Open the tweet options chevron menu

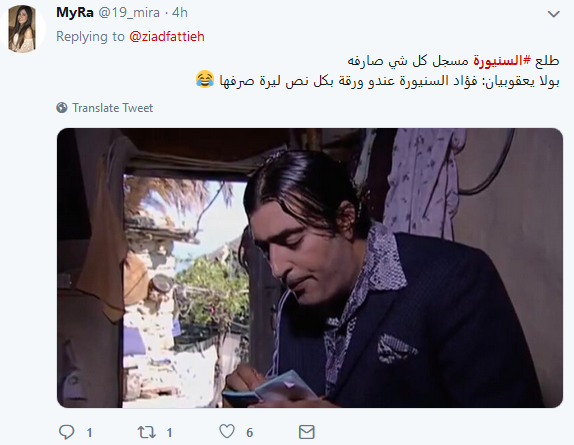pyautogui.click(x=553, y=14)
